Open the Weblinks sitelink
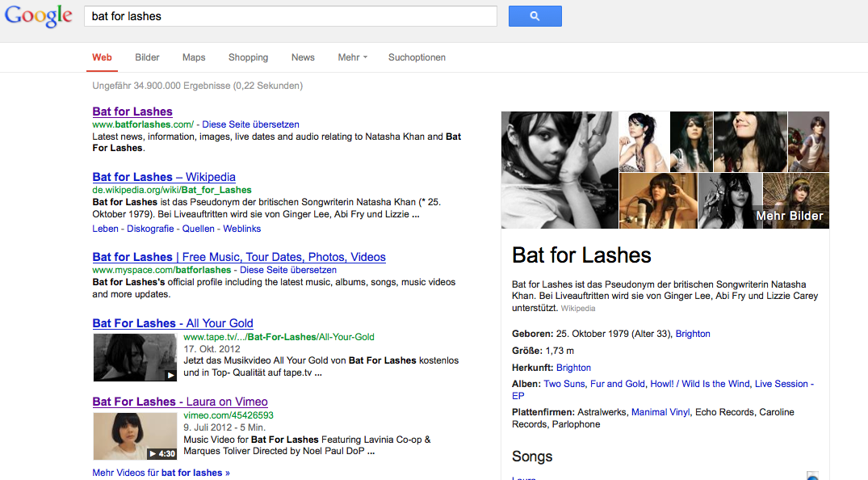The image size is (868, 480). click(x=242, y=229)
